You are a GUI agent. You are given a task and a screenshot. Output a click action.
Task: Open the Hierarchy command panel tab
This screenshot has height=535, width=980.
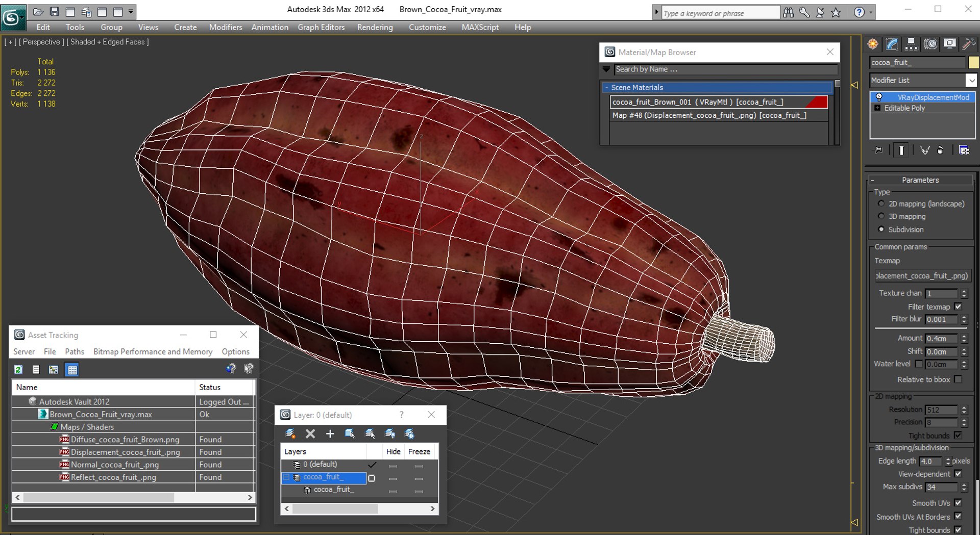point(911,44)
